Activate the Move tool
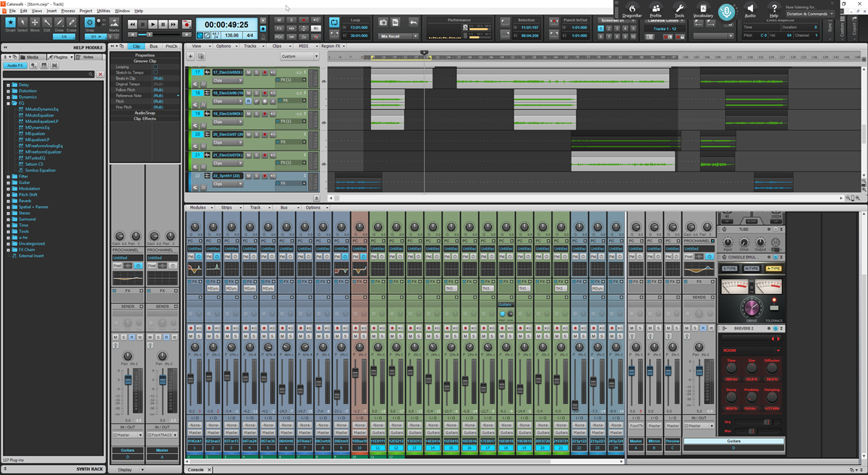 click(34, 22)
